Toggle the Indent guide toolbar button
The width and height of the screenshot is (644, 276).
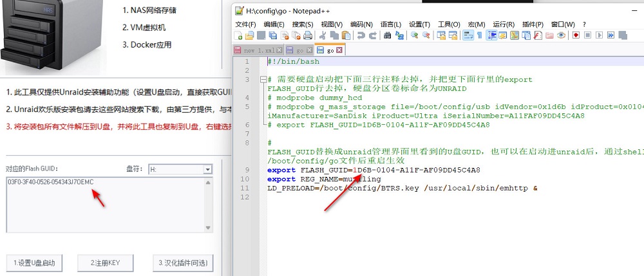click(x=491, y=35)
